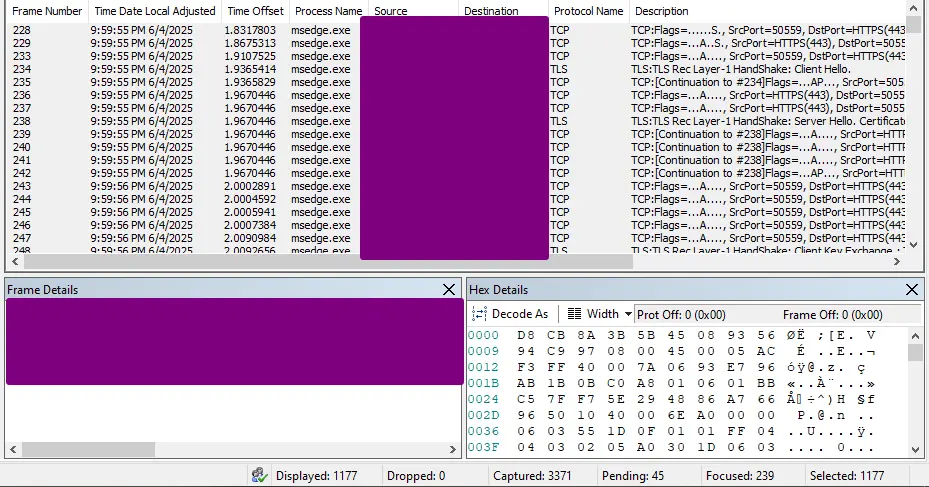929x487 pixels.
Task: Click Frame Details horizontal scrollbar right arrow
Action: (x=453, y=450)
